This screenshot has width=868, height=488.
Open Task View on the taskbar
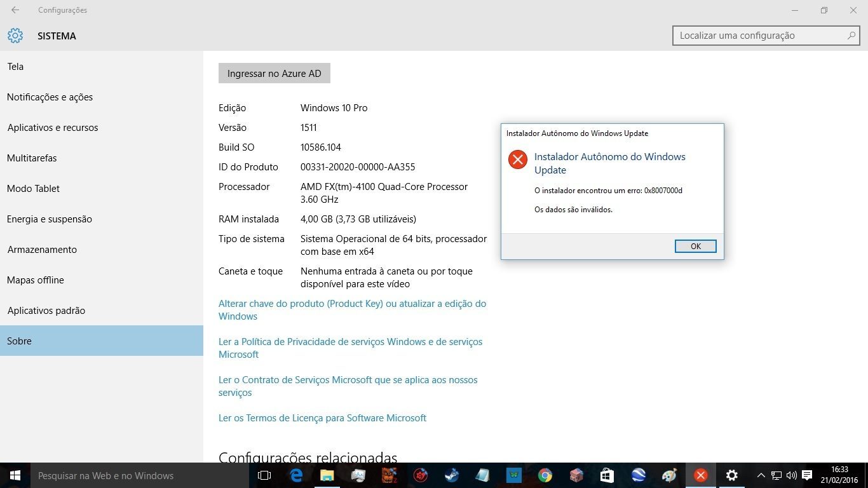pyautogui.click(x=264, y=475)
